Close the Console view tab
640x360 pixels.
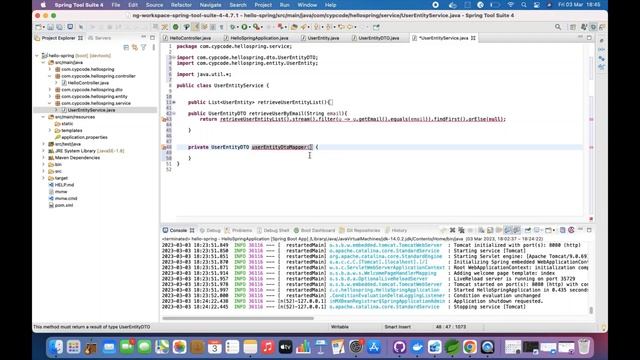[192, 230]
